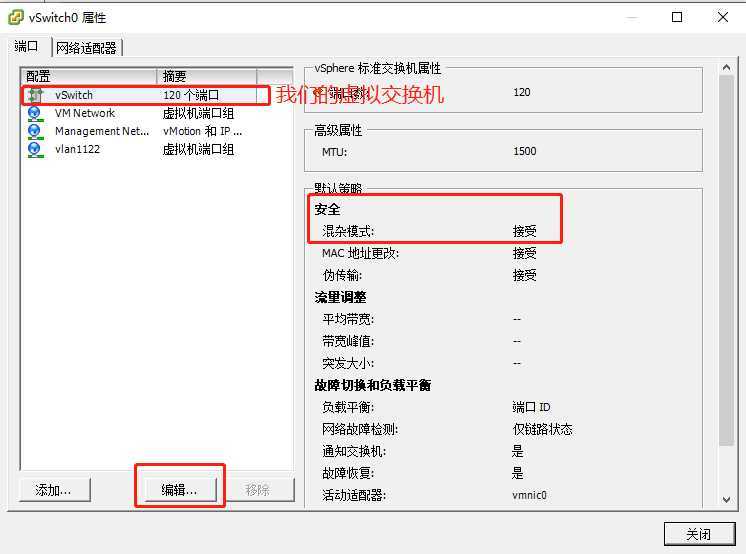The width and height of the screenshot is (746, 554).
Task: Click the 负载平衡 value '端口 ID'
Action: coord(531,407)
